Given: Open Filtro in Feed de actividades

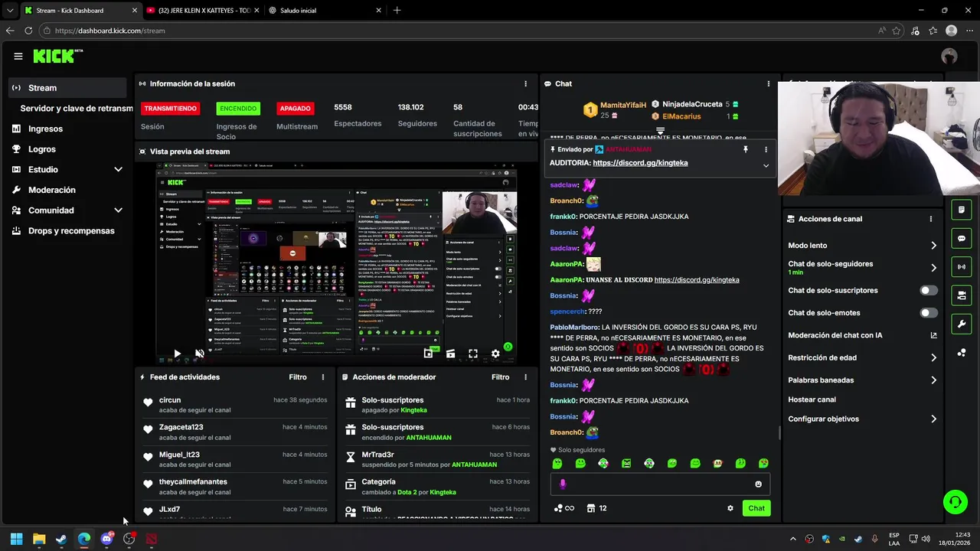Looking at the screenshot, I should pos(298,377).
